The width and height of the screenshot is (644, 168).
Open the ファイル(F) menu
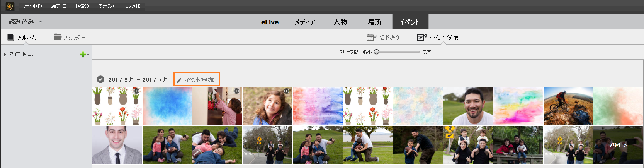pos(32,6)
